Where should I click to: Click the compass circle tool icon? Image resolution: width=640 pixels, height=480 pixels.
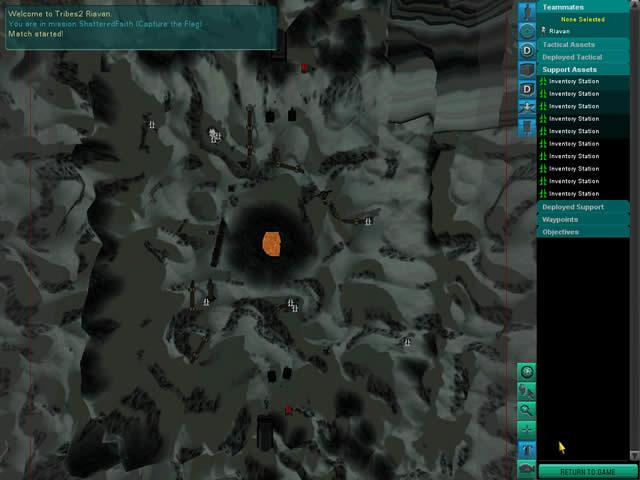coord(527,372)
